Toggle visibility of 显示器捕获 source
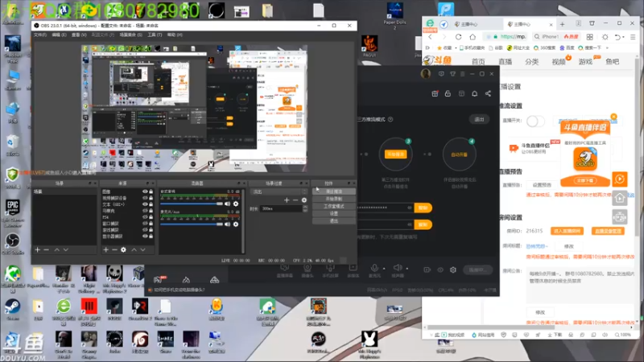 tap(145, 236)
